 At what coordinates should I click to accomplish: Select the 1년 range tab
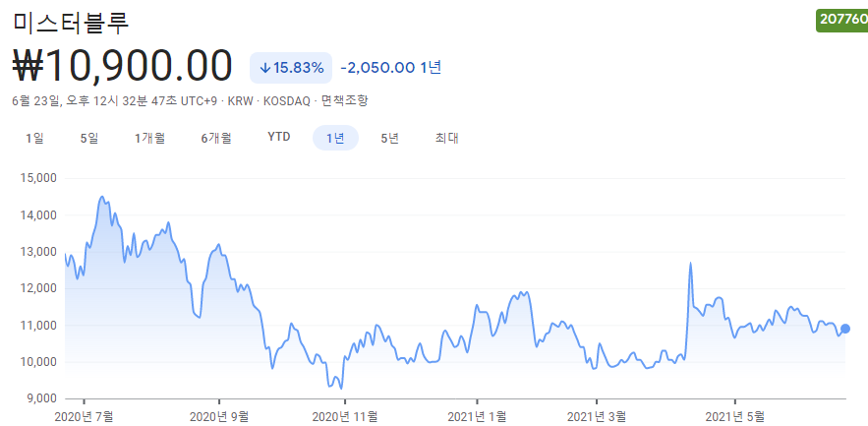point(335,138)
